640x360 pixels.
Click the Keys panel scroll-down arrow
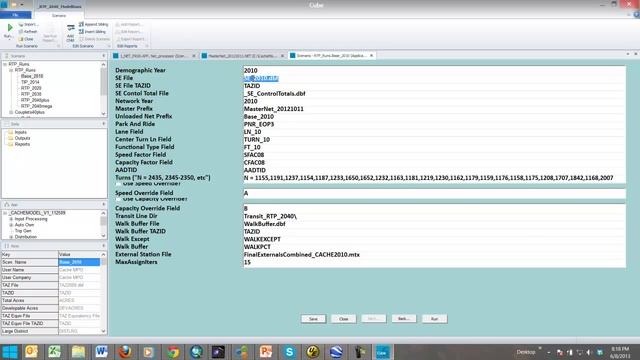[103, 331]
